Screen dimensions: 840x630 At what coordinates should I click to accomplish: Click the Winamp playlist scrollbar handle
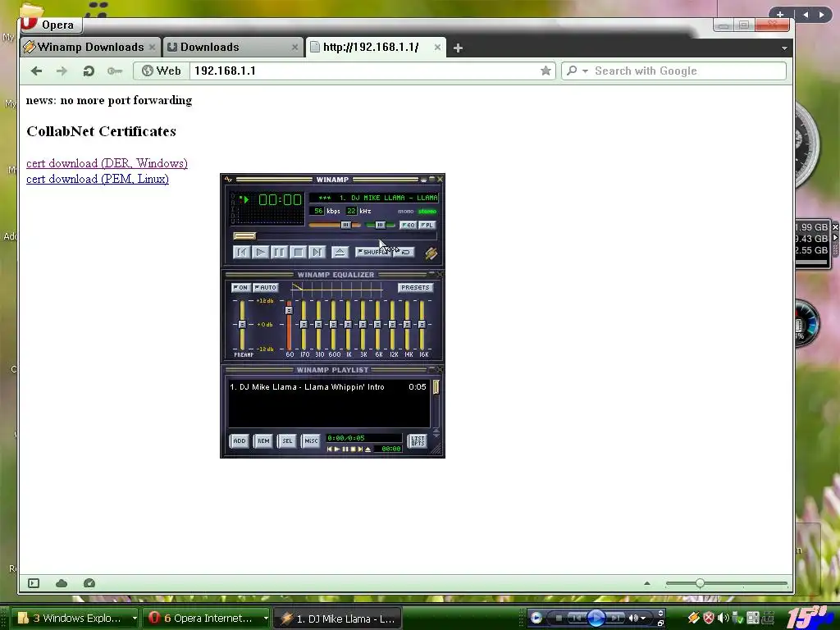pos(436,387)
